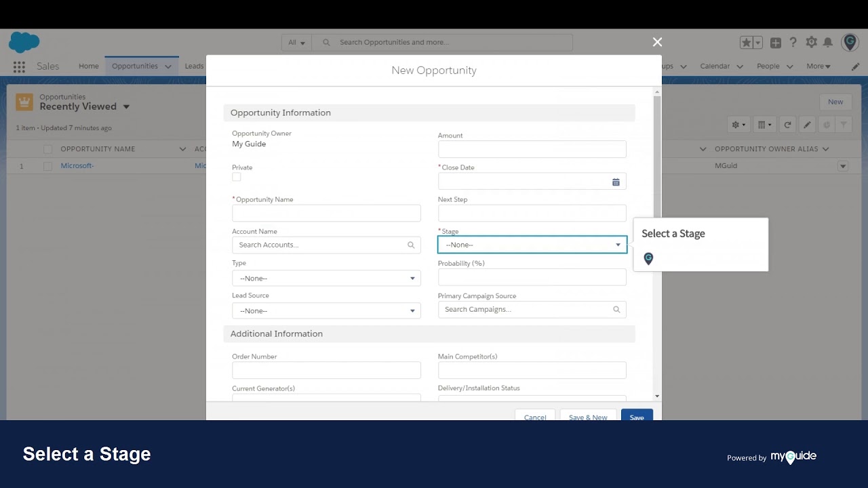Select the Microsoft- row checkbox
Viewport: 868px width, 488px height.
(47, 166)
